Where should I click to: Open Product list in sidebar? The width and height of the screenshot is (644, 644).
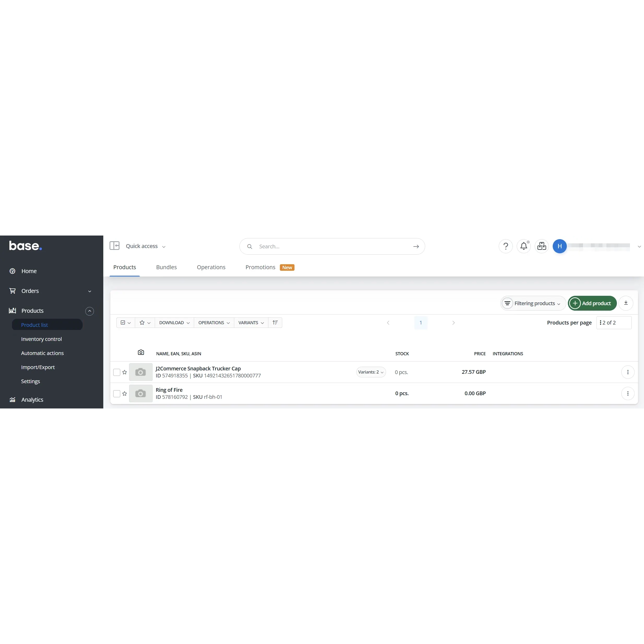pos(47,325)
